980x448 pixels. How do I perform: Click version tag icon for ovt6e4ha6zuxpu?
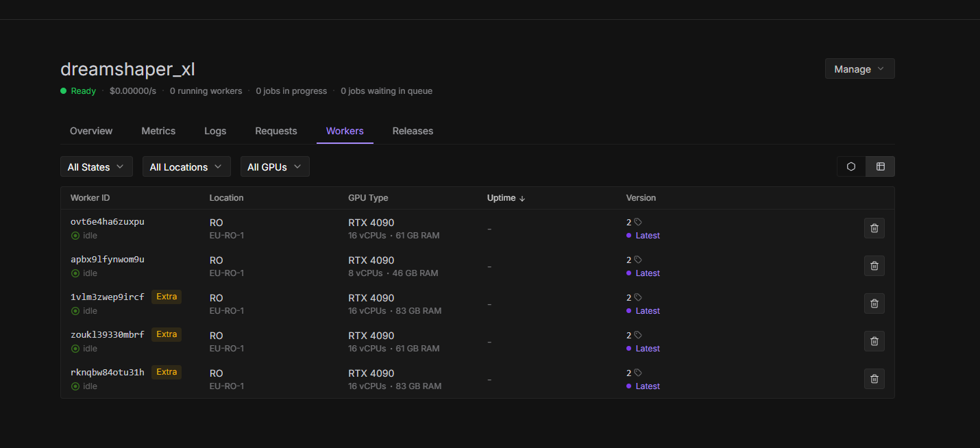point(638,222)
